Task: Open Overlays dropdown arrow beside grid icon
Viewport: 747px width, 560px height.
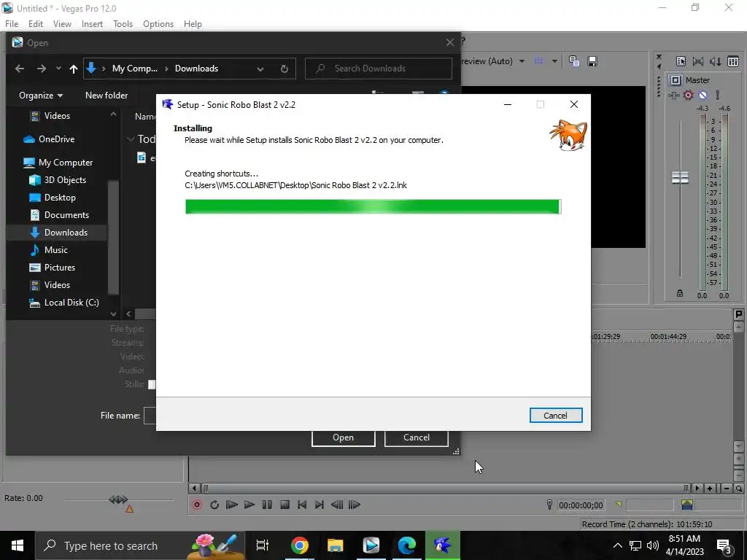Action: 554,61
